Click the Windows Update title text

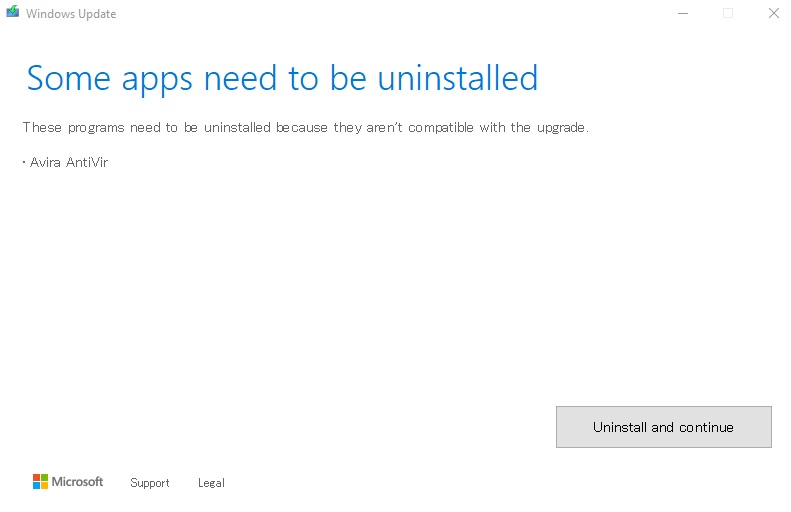point(71,14)
